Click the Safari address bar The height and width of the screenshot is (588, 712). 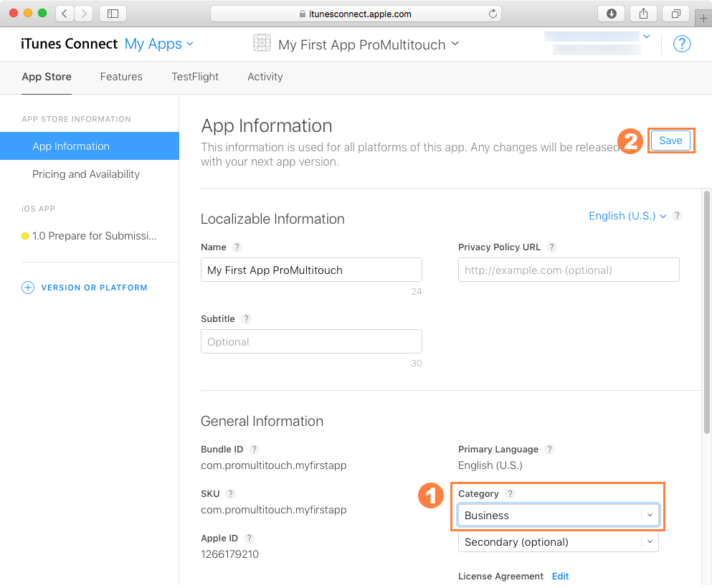click(356, 14)
